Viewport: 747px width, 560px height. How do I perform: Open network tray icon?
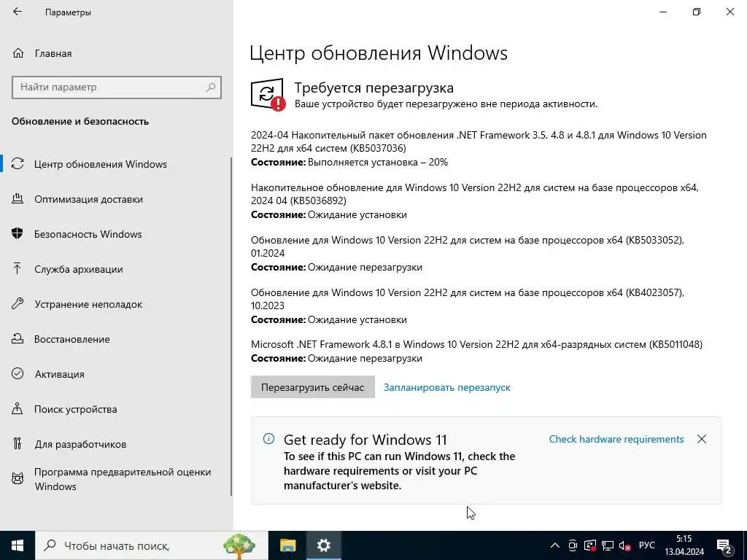click(608, 545)
